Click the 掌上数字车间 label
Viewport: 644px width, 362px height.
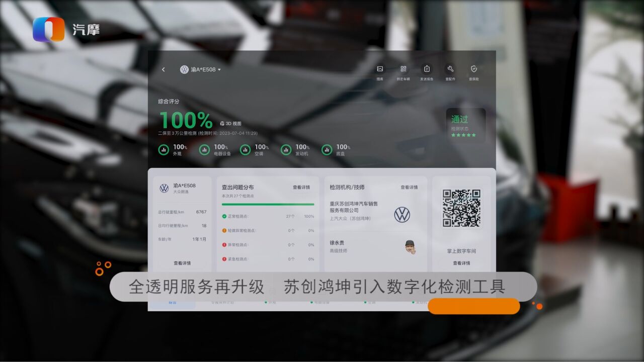point(461,251)
